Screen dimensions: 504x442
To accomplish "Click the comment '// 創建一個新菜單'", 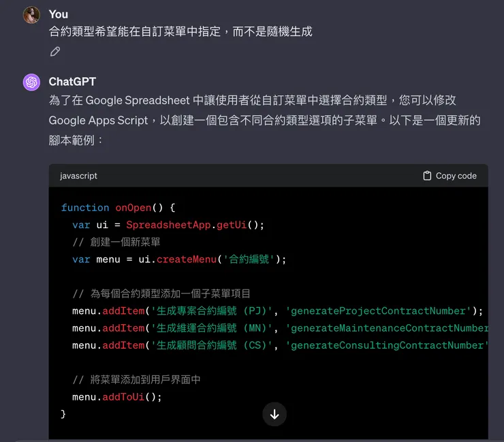I will click(116, 242).
